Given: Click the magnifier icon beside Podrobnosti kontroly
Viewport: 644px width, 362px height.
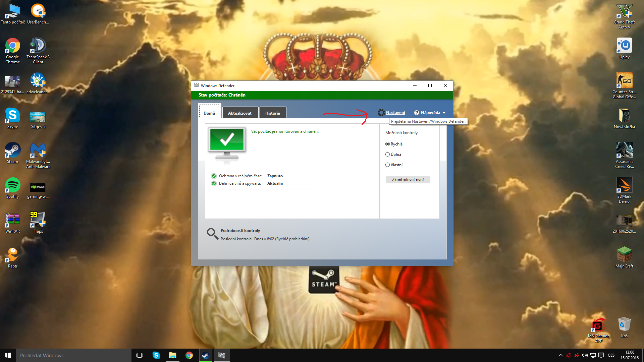Looking at the screenshot, I should coord(212,234).
